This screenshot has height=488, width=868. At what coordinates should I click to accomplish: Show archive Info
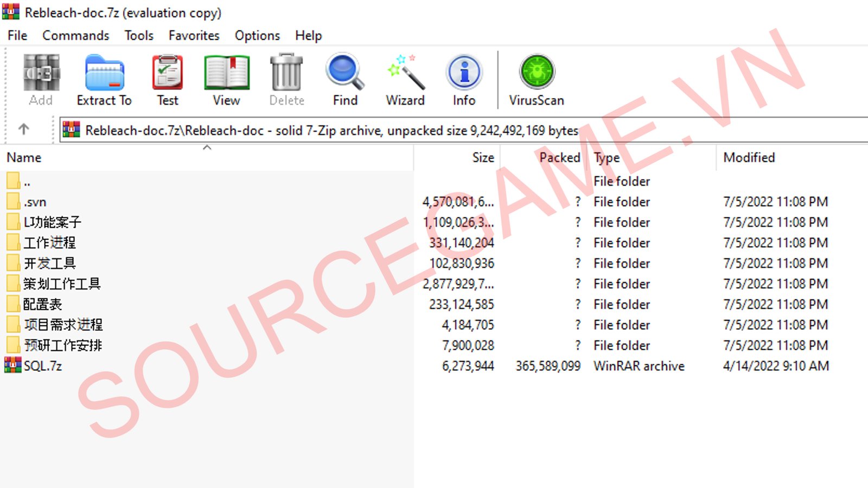click(x=464, y=80)
